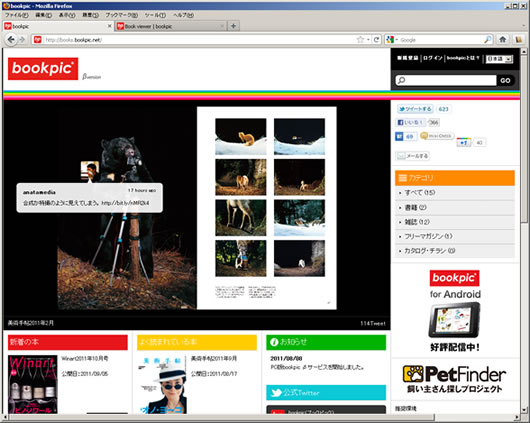Click the browser URL address field
The width and height of the screenshot is (530, 423).
click(199, 40)
